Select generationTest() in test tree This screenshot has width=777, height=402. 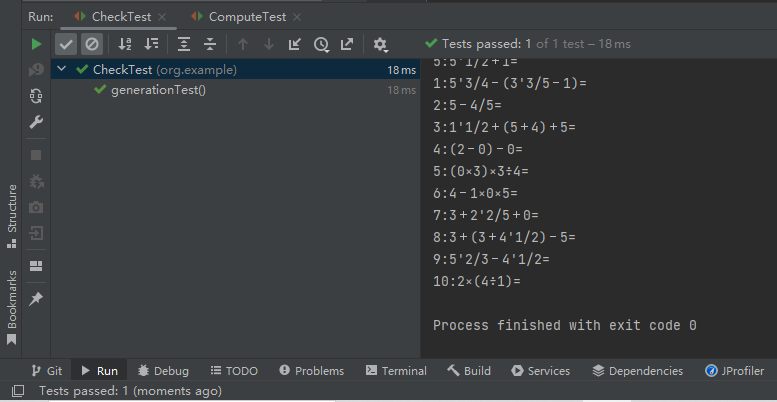point(158,90)
